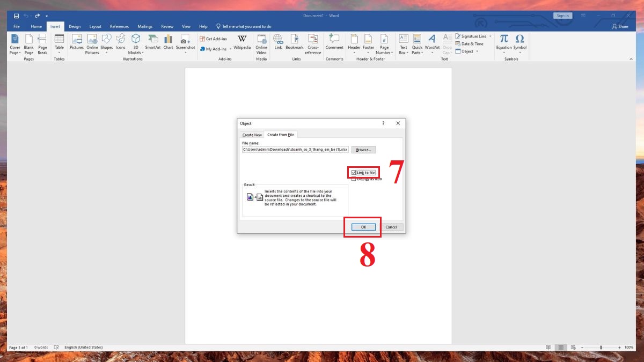Screen dimensions: 644x362
Task: Enable the Display as icon checkbox
Action: point(354,179)
